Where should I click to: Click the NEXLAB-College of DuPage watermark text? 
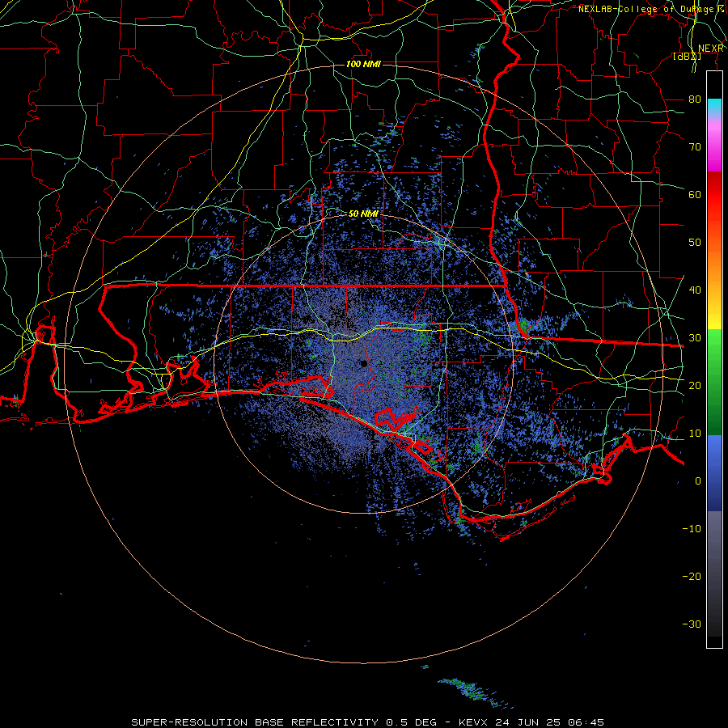point(652,9)
